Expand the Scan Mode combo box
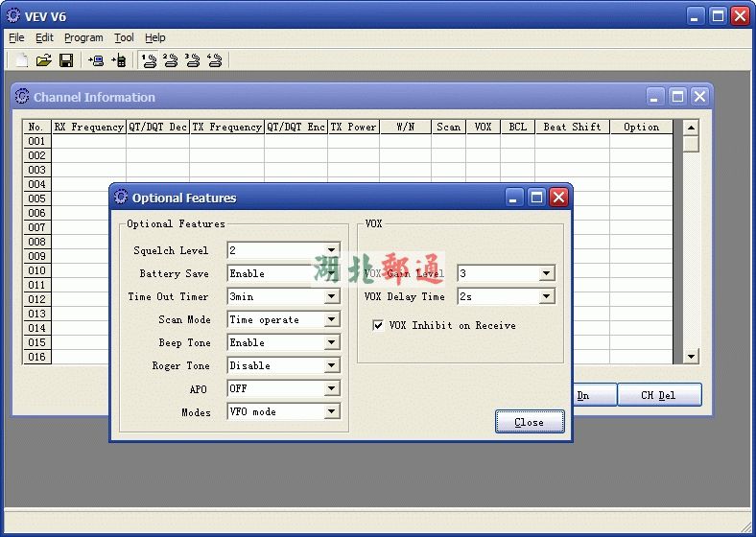Image resolution: width=756 pixels, height=537 pixels. 331,319
